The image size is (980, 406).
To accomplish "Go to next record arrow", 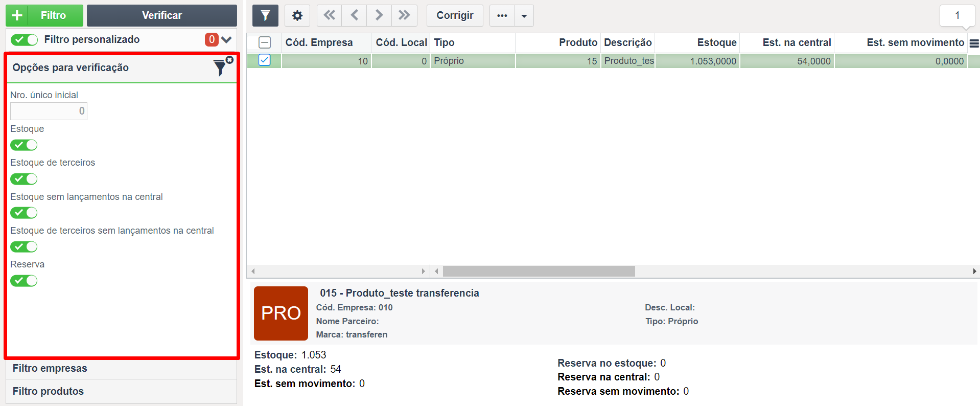I will tap(379, 15).
